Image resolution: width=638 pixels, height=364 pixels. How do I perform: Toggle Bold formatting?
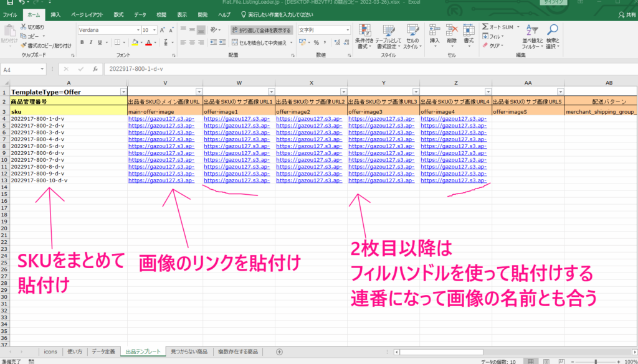[x=82, y=43]
